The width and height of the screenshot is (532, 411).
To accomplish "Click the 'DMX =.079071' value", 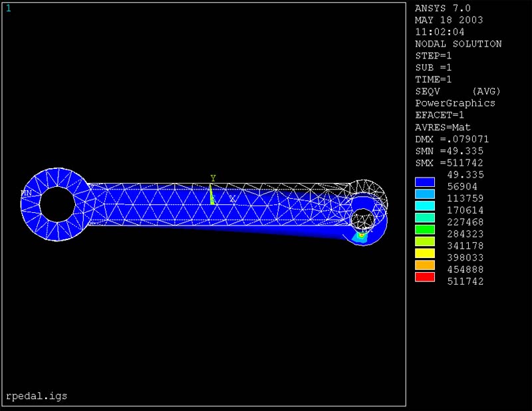I will pyautogui.click(x=452, y=139).
